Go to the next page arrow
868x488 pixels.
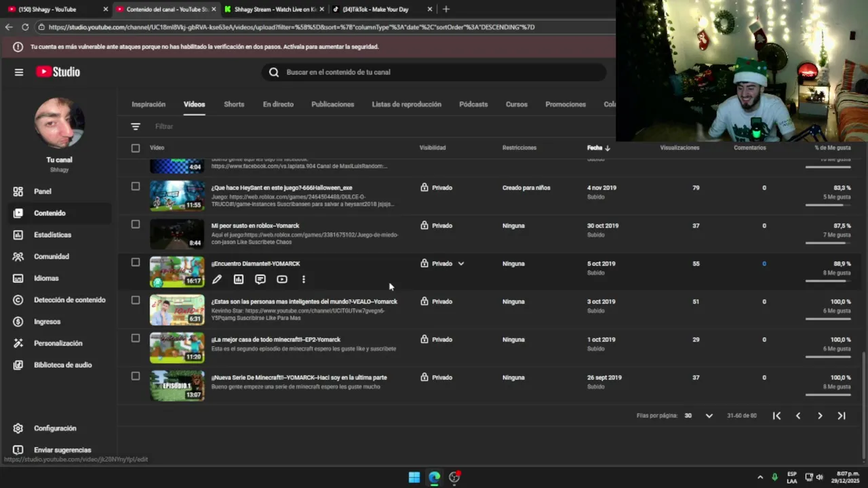tap(820, 415)
